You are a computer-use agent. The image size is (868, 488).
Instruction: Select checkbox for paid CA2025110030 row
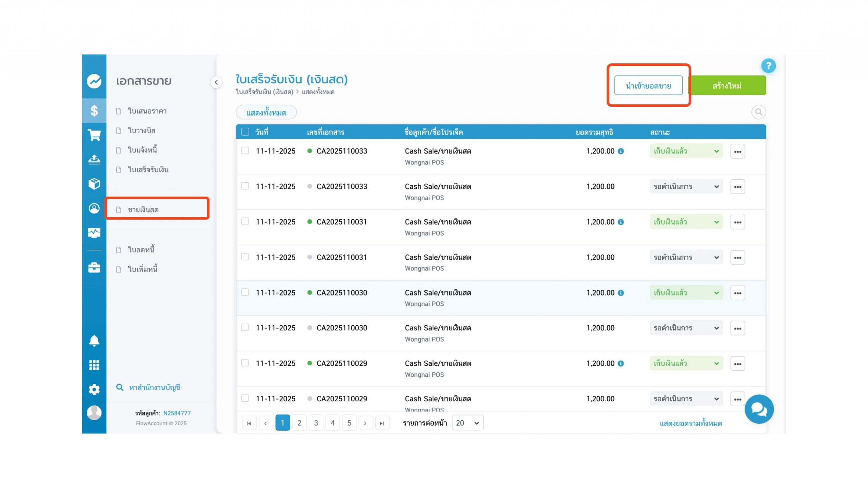click(245, 292)
